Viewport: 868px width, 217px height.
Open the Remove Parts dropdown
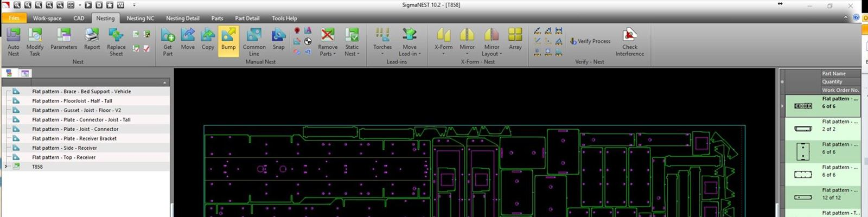pos(328,42)
